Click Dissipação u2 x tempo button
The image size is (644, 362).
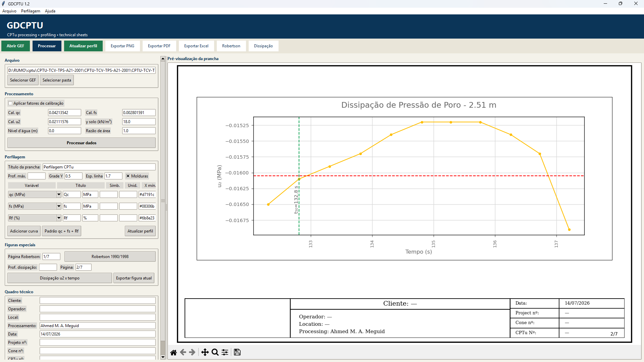point(60,278)
